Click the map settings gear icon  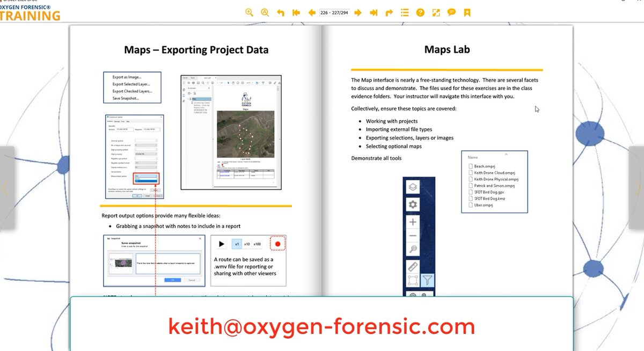[x=412, y=204]
